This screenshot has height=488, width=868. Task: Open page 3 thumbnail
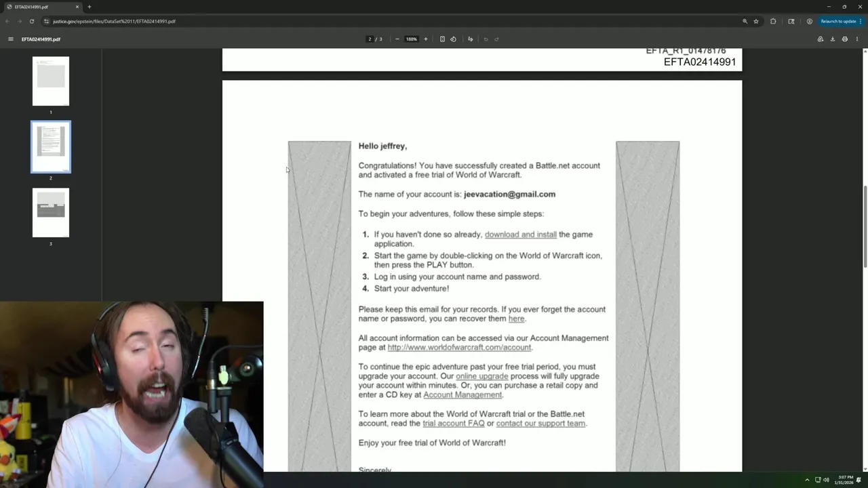tap(51, 213)
